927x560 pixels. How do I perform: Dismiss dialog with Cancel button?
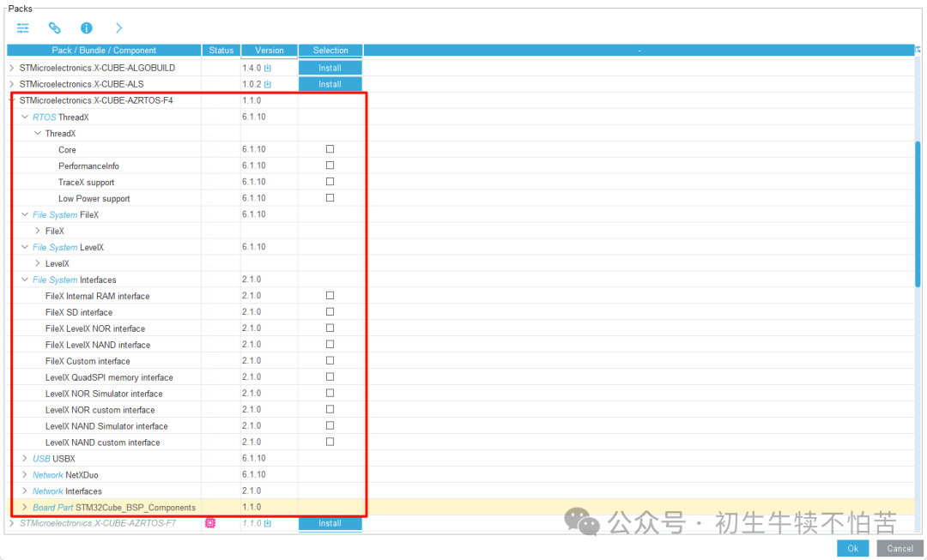[900, 548]
